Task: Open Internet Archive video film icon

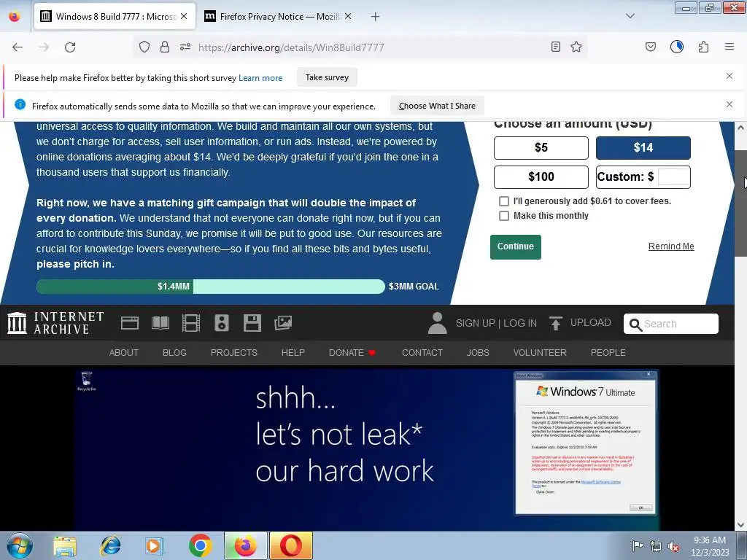Action: coord(190,323)
